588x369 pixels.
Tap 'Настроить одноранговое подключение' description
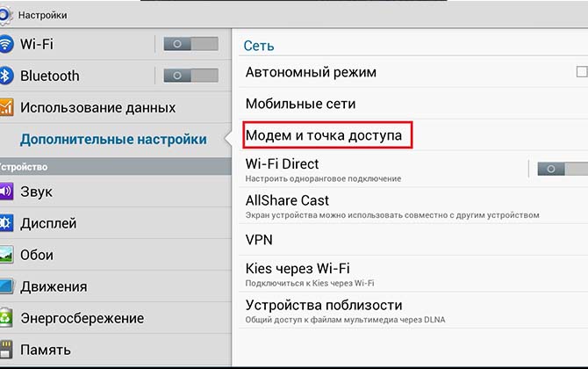pos(323,178)
